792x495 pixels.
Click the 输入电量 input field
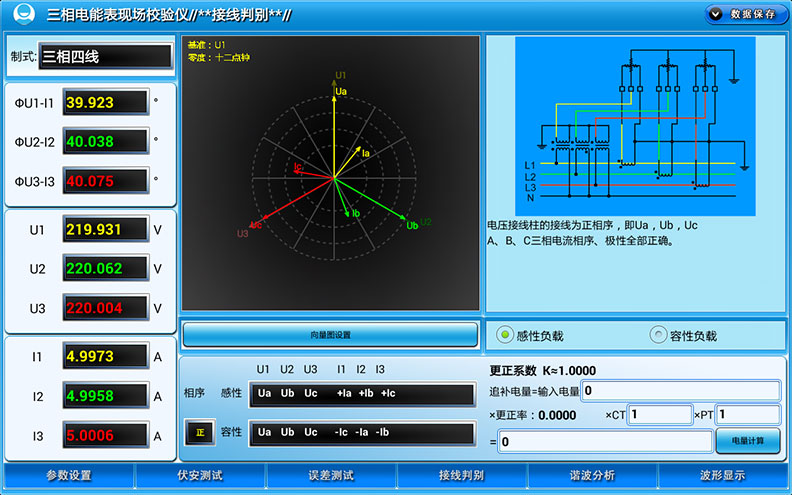coord(680,391)
